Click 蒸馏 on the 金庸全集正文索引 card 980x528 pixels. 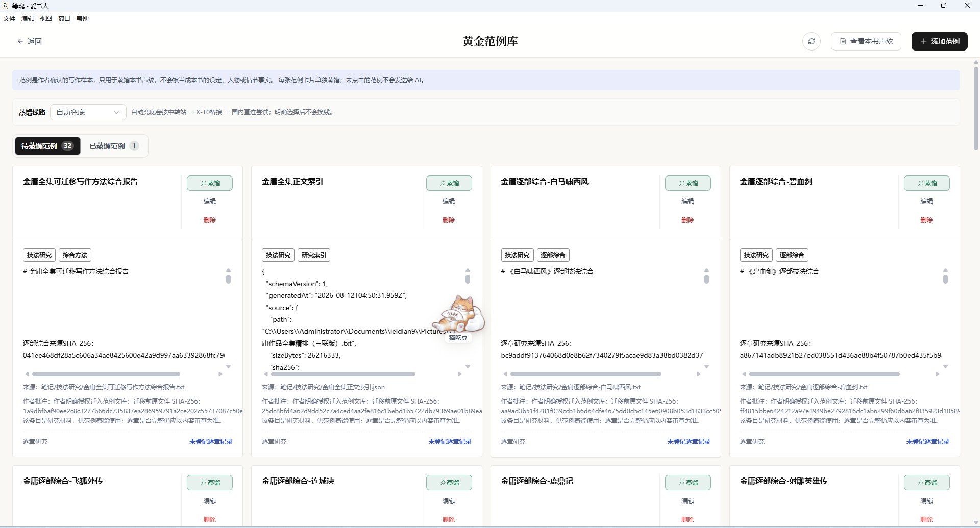[449, 183]
